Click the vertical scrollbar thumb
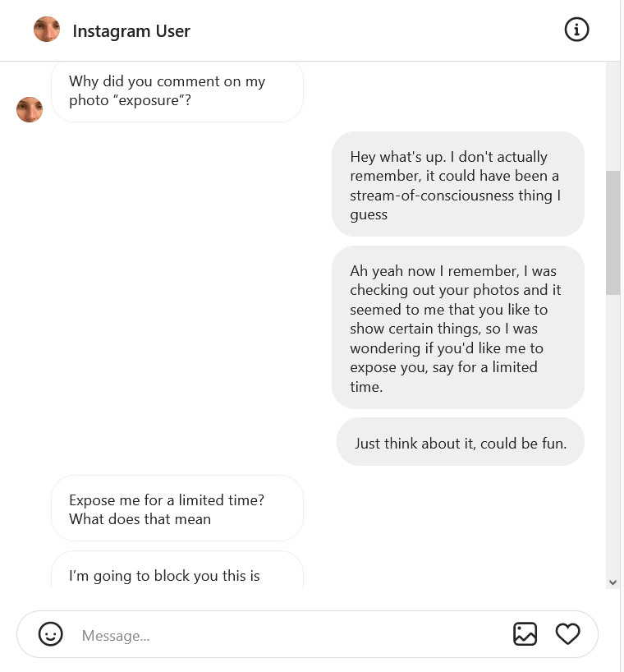Image resolution: width=624 pixels, height=672 pixels. click(x=613, y=232)
